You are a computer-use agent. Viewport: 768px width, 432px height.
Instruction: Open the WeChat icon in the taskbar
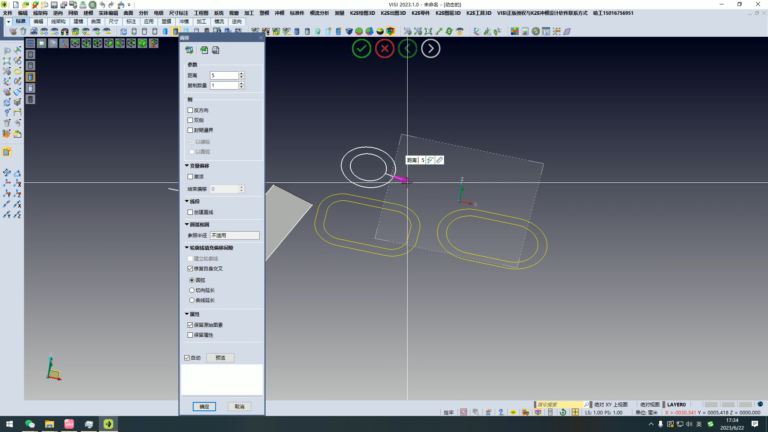pyautogui.click(x=30, y=424)
